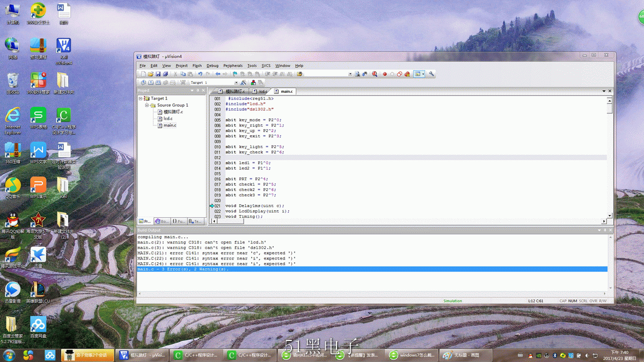Open the window layout icon dropdown arrow
Screen dimensions: 644x362
point(423,74)
